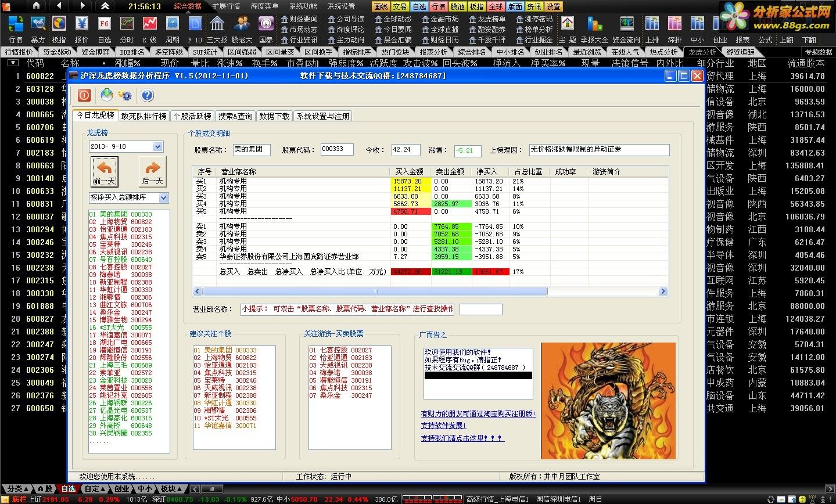
Task: Click the scrollbar right arrow of trade table
Action: (x=663, y=291)
